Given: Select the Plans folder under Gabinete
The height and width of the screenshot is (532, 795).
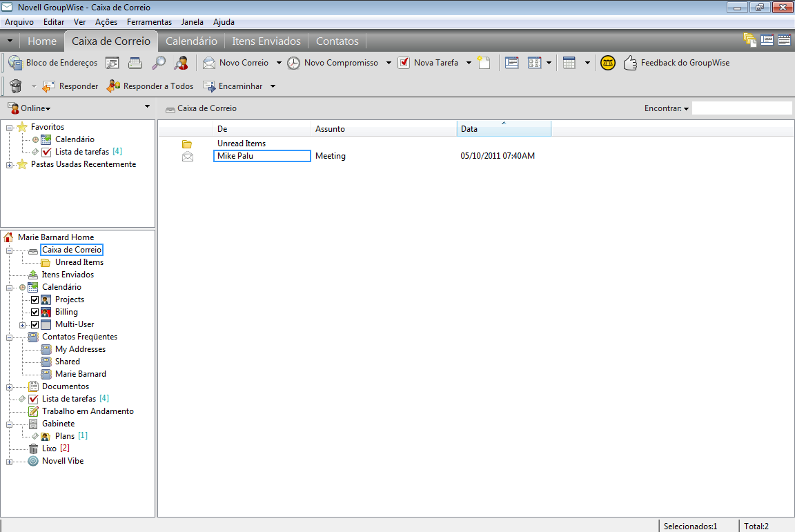Looking at the screenshot, I should pyautogui.click(x=64, y=436).
